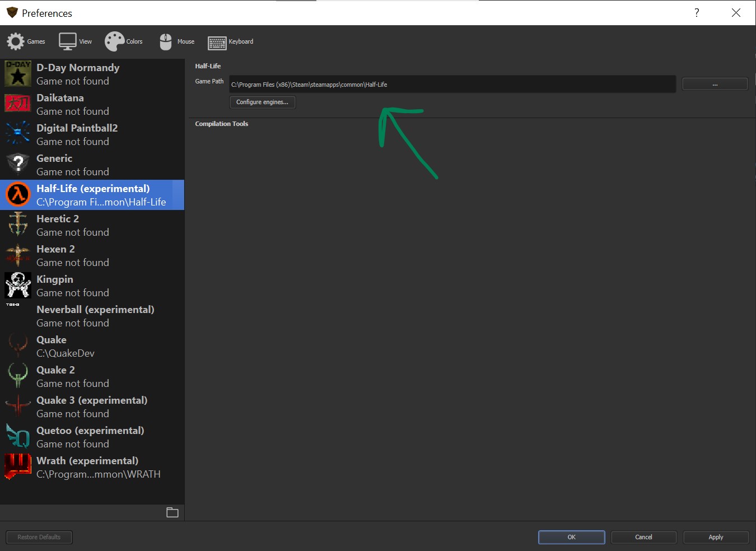Click the Colors tab label

coord(134,41)
